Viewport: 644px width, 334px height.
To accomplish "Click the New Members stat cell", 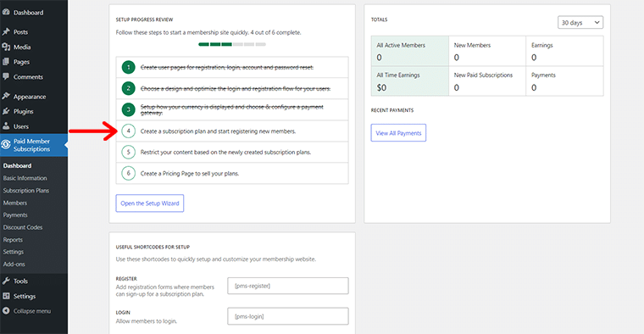I will [x=487, y=51].
